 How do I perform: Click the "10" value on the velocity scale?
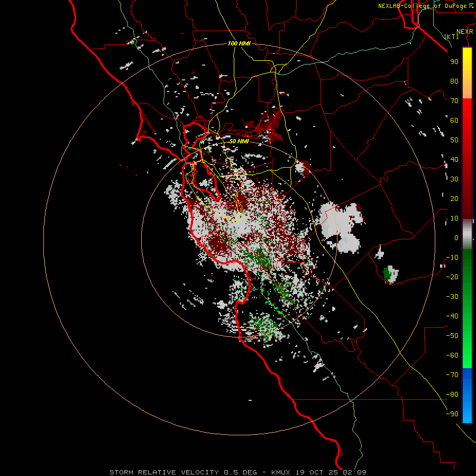[x=454, y=218]
